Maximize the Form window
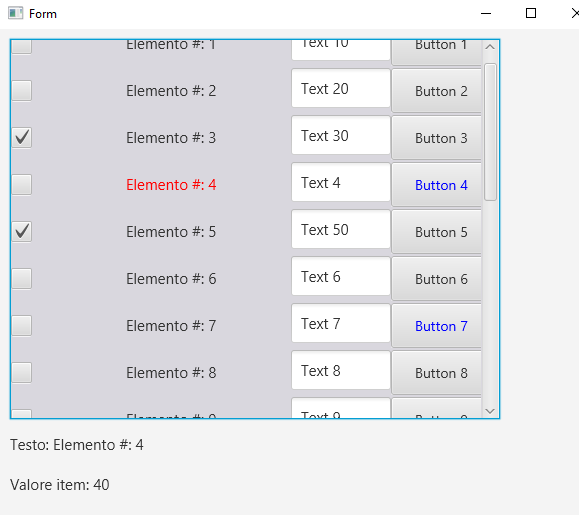 (x=531, y=13)
